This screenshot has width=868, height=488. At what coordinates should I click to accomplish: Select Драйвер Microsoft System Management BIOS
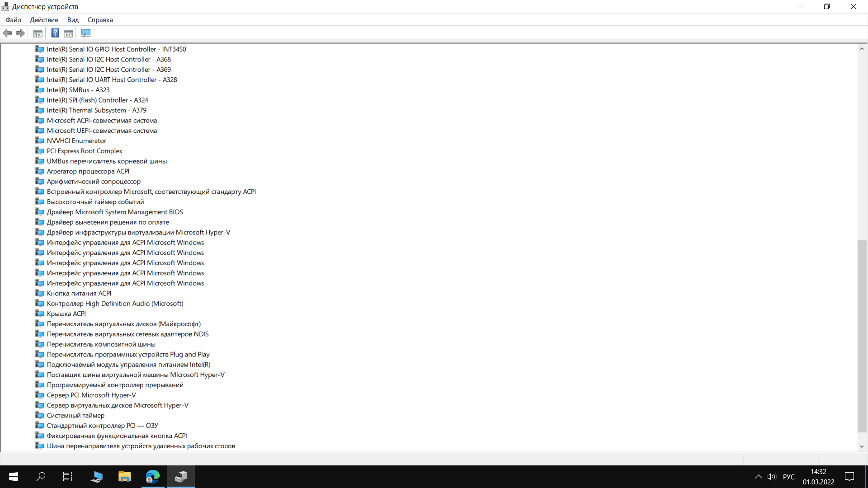tap(115, 212)
